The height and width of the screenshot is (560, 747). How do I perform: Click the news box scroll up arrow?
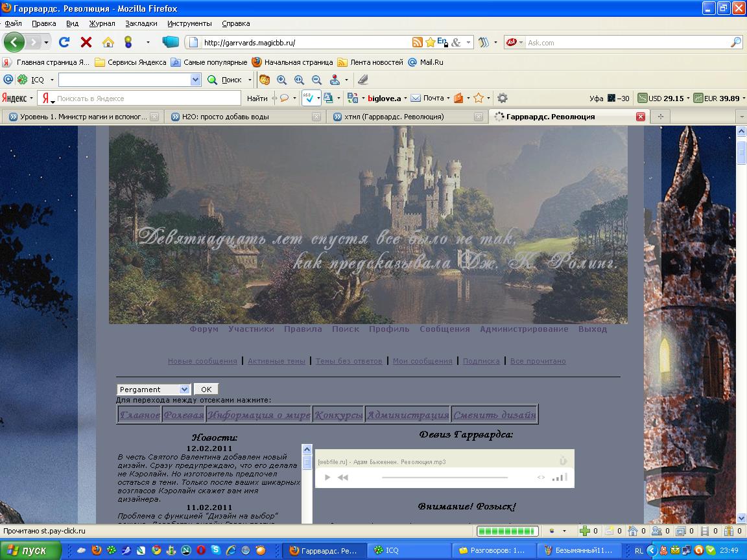[307, 449]
